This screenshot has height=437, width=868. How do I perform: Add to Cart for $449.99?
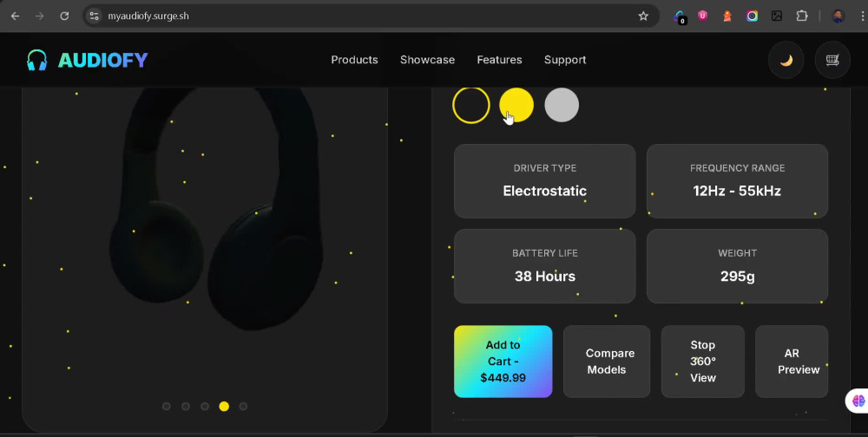point(503,362)
